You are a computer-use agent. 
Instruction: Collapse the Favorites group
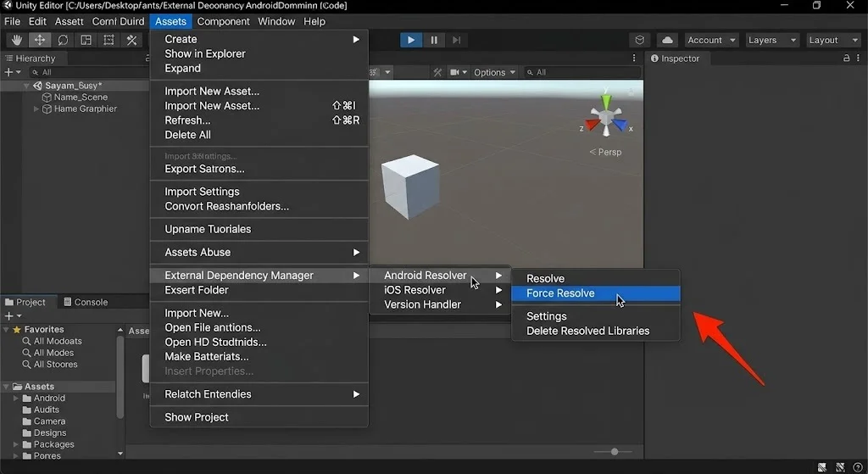click(6, 330)
